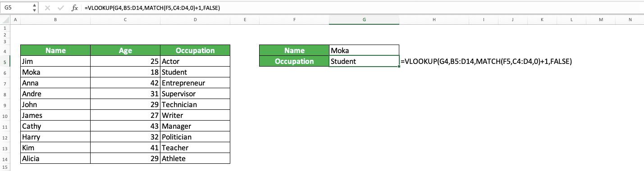Select the Technician cell
This screenshot has width=644, height=171.
click(x=195, y=104)
